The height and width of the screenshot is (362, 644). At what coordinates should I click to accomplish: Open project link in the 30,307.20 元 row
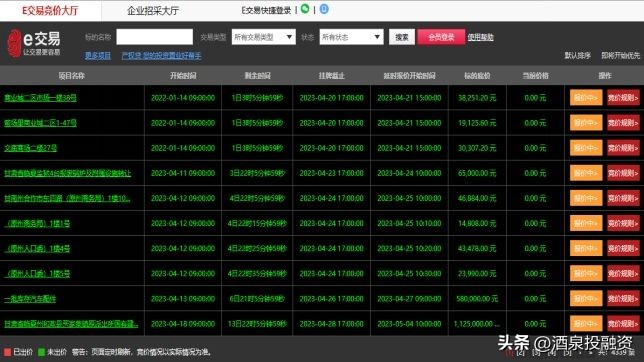click(x=30, y=148)
